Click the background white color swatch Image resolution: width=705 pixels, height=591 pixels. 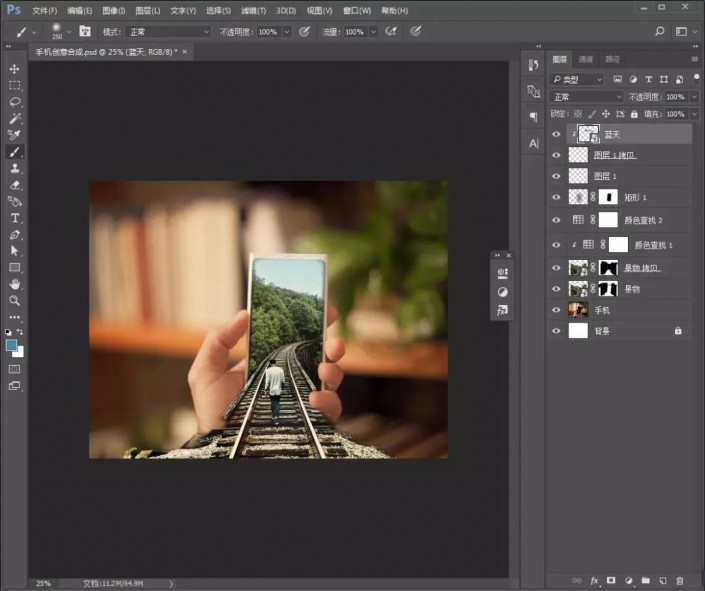pos(20,353)
